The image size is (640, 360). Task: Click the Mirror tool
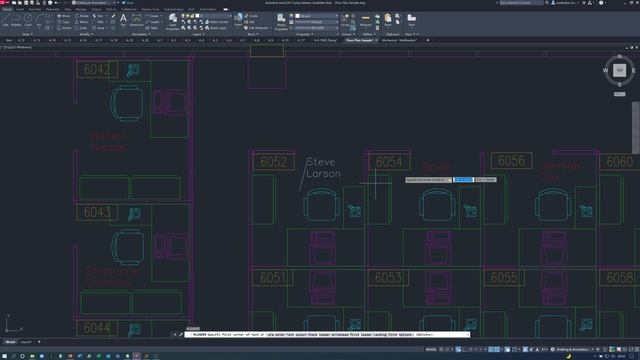pos(82,22)
